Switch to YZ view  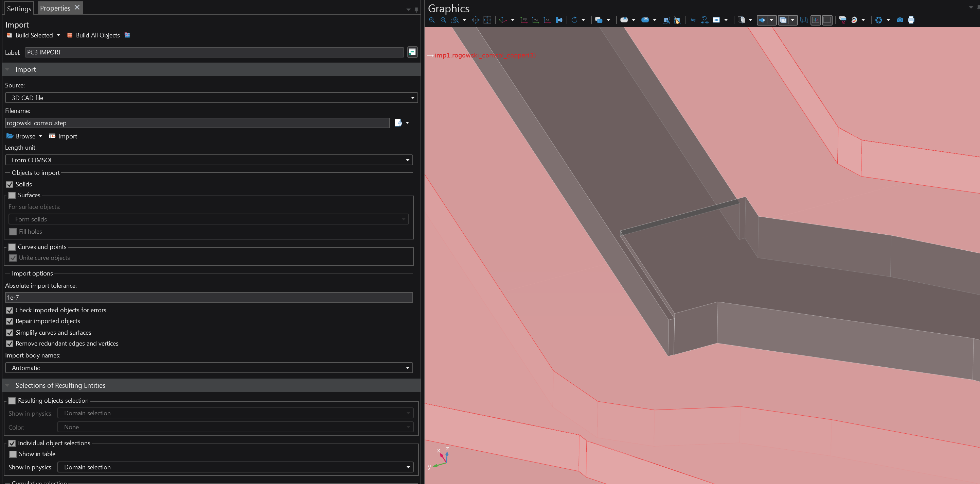click(x=535, y=20)
